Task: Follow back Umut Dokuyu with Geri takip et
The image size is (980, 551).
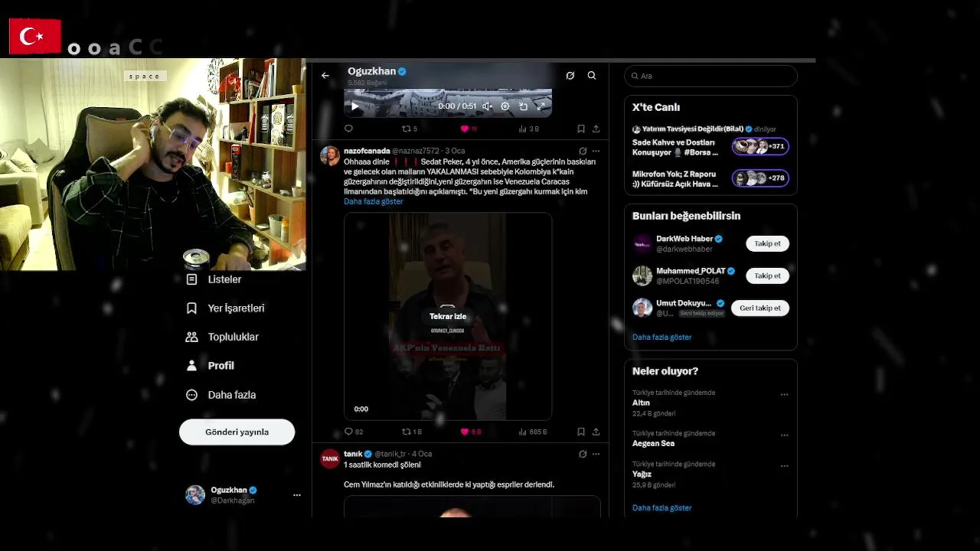Action: point(760,308)
